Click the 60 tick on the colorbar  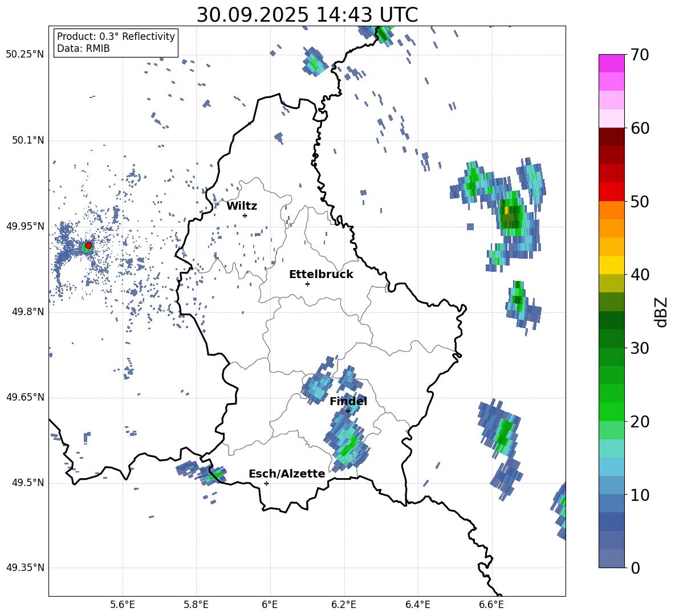click(640, 128)
